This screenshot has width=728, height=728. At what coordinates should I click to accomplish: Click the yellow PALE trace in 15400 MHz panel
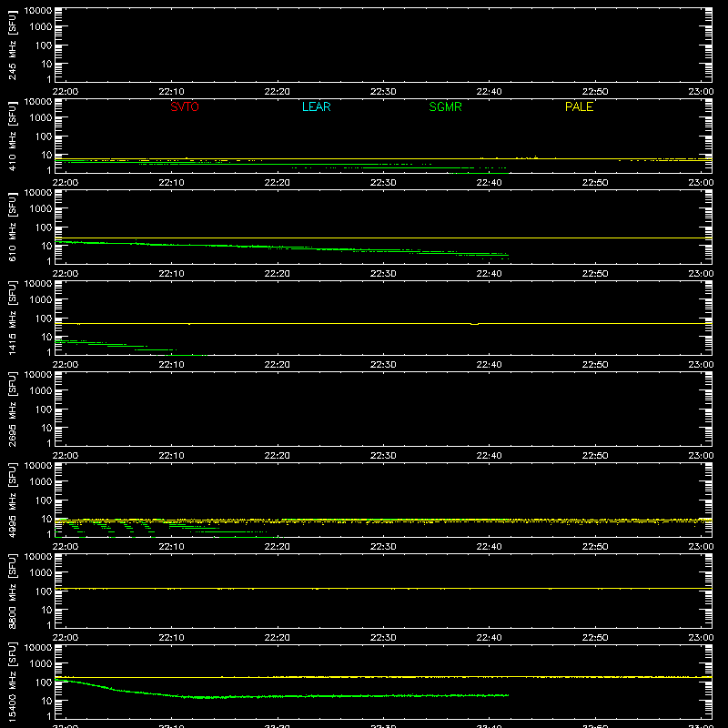(x=383, y=677)
